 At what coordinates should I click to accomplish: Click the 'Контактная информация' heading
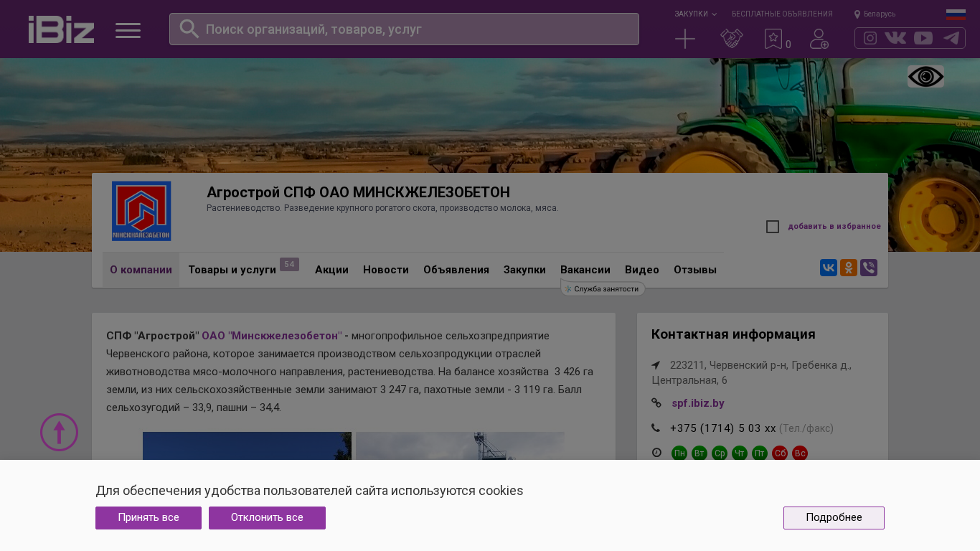coord(733,334)
